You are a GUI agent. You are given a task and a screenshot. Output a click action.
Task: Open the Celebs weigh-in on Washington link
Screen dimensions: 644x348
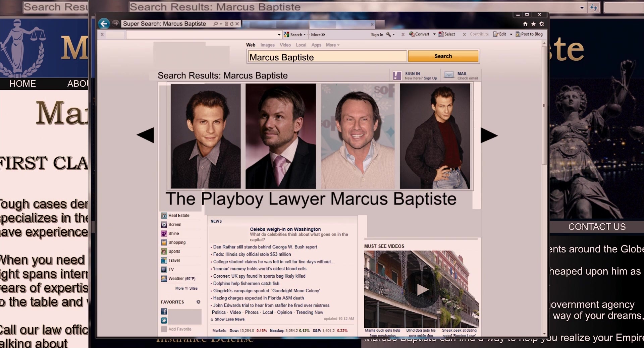[x=285, y=229]
